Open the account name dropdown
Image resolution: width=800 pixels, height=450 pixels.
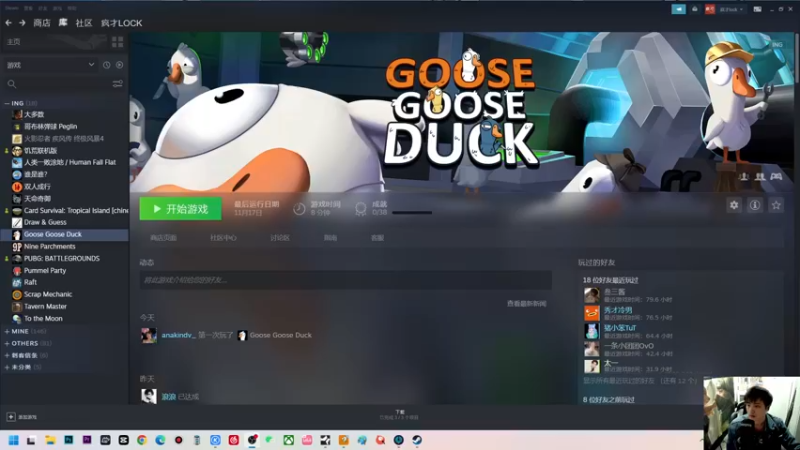pyautogui.click(x=731, y=9)
